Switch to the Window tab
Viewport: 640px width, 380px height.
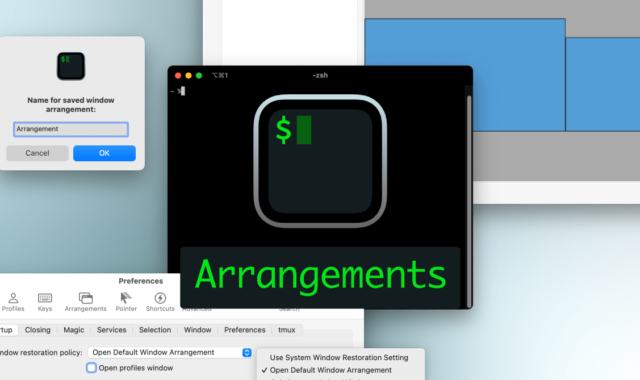(198, 330)
